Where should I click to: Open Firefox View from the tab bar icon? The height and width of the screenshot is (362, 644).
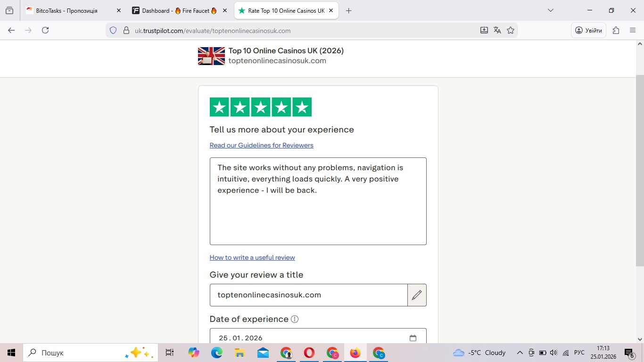9,10
